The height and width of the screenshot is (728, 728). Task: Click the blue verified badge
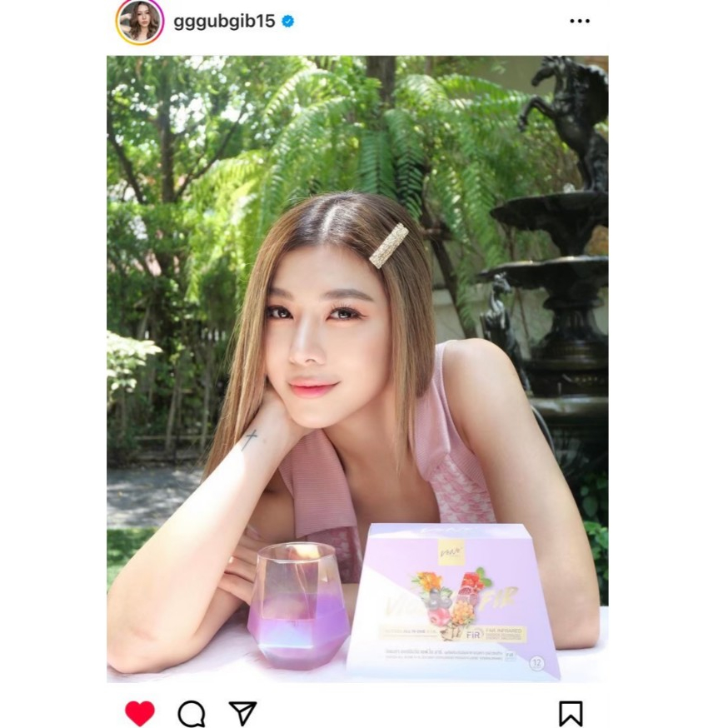coord(288,22)
